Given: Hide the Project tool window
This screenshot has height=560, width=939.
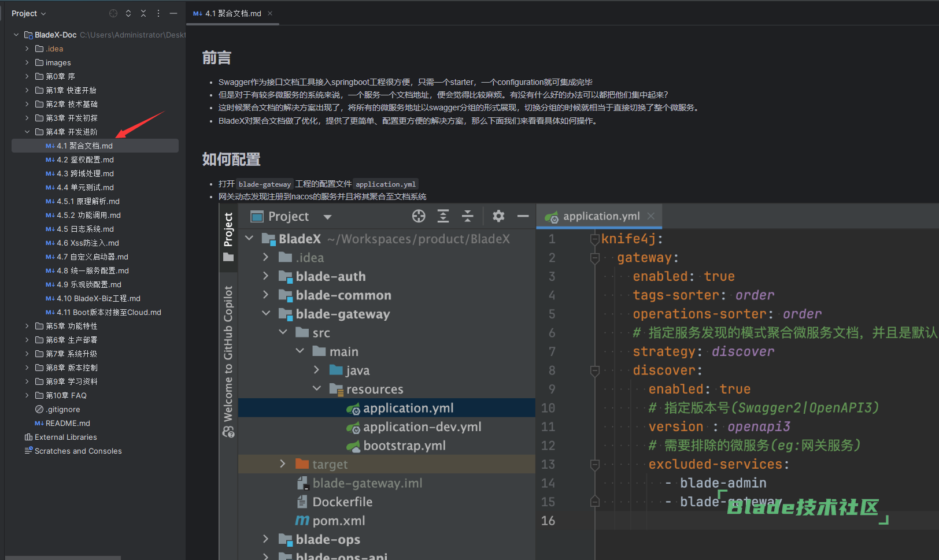Looking at the screenshot, I should tap(173, 13).
